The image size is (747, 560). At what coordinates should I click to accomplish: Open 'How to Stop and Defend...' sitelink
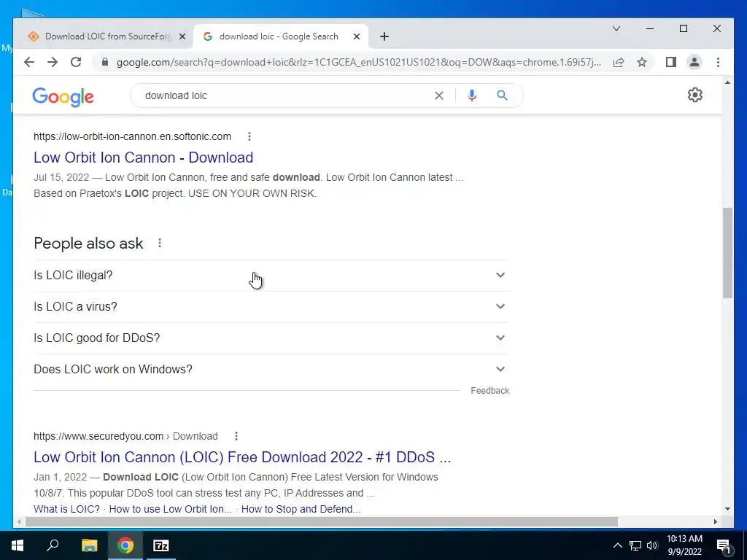tap(301, 509)
